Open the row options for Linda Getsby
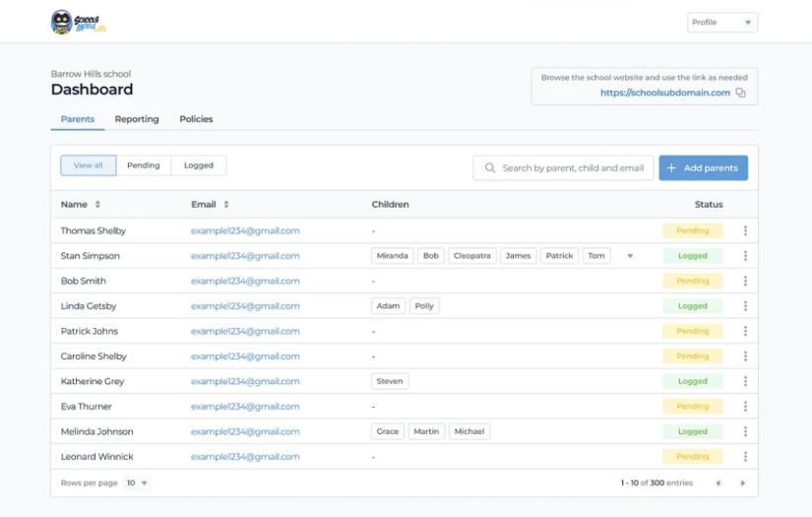The image size is (812, 517). tap(745, 306)
